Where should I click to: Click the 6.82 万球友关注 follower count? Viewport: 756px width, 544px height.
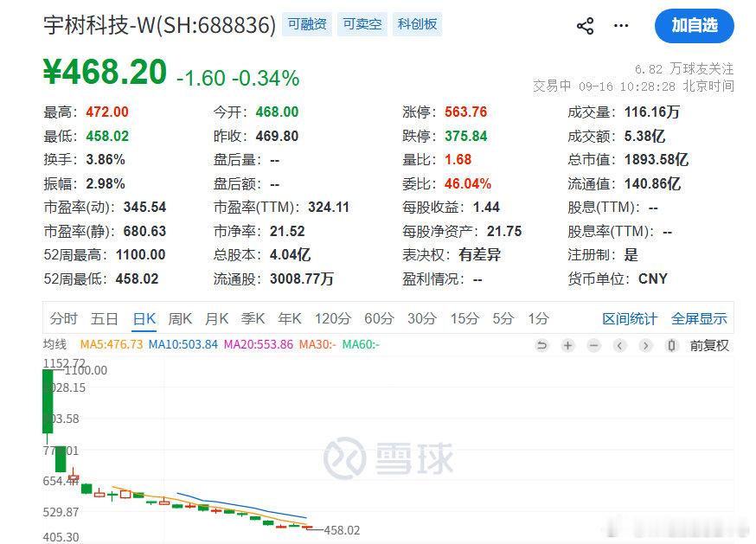point(684,69)
